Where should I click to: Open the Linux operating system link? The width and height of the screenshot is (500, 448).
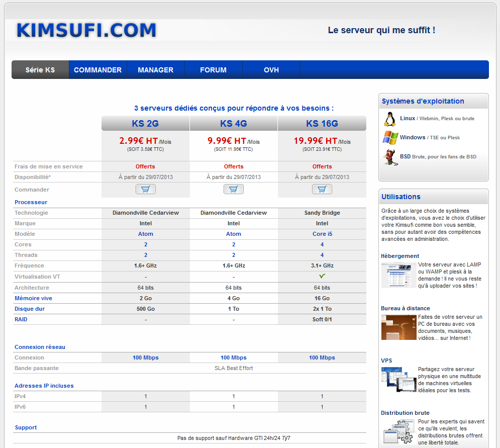408,118
